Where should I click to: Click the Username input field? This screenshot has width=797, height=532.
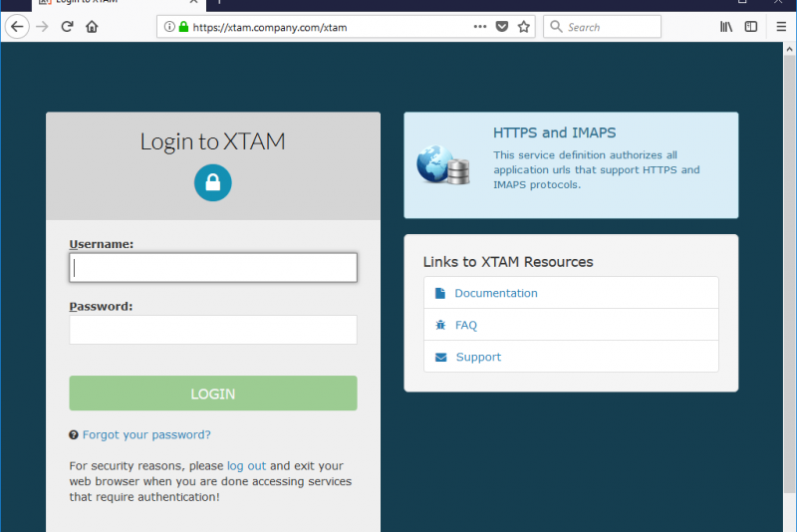click(213, 267)
